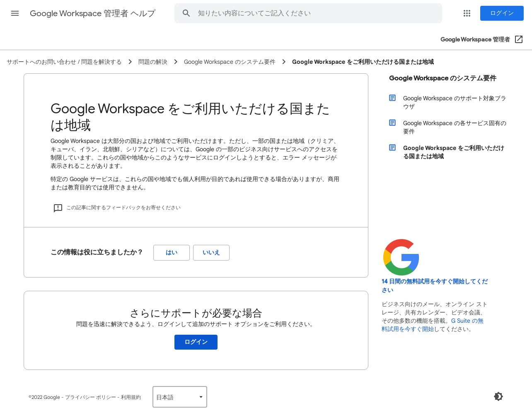Click the Google Workspace のシステム要件 sidebar heading

(x=443, y=78)
